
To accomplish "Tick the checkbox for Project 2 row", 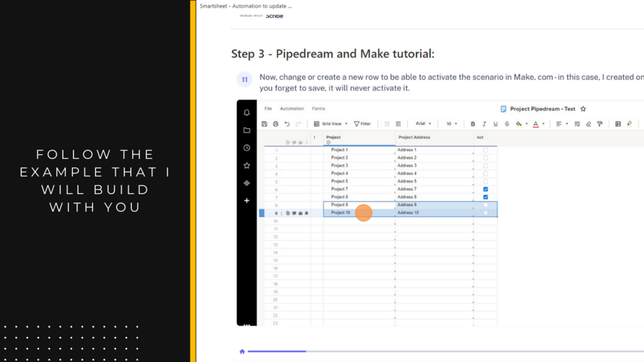I will tap(486, 158).
